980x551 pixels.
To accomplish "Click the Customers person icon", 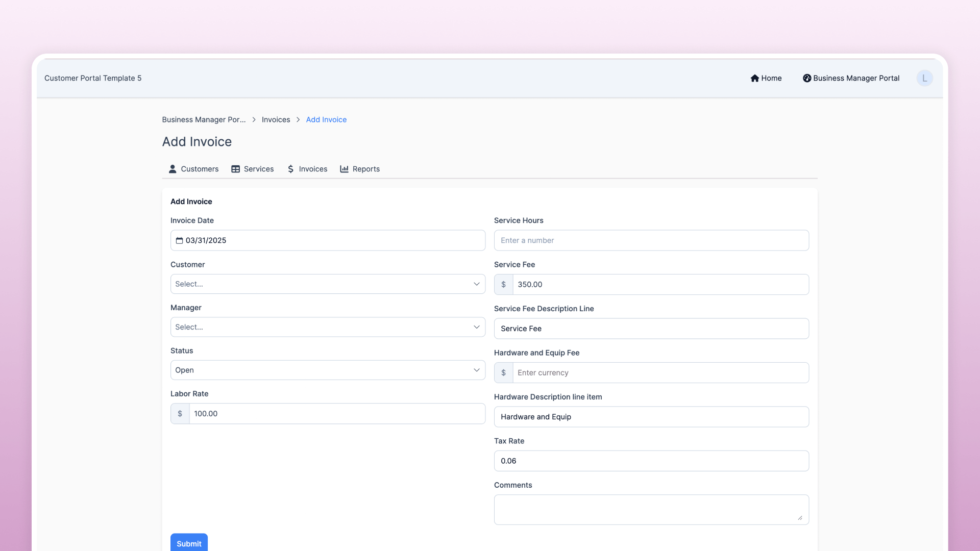I will pos(173,169).
